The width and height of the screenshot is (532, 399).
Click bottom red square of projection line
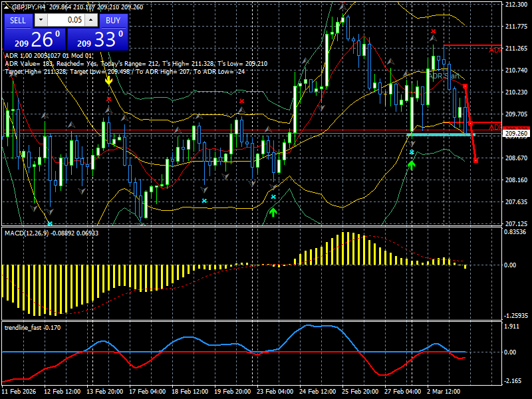pos(475,160)
